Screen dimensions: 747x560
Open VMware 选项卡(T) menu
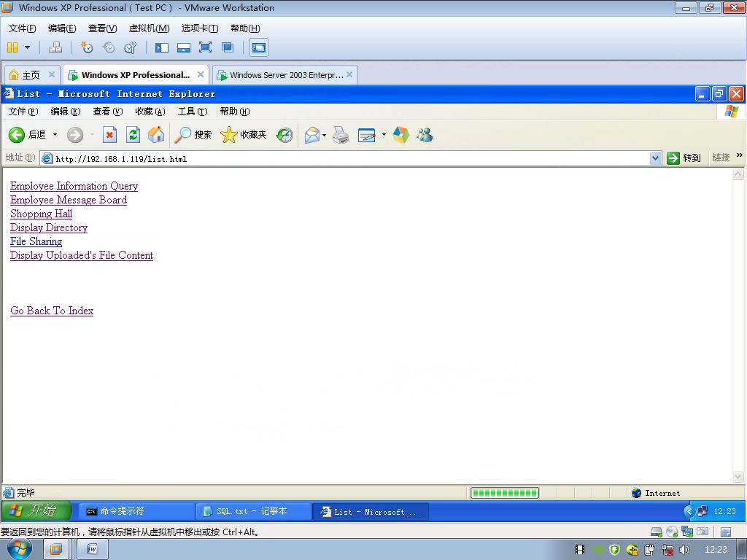(x=200, y=28)
